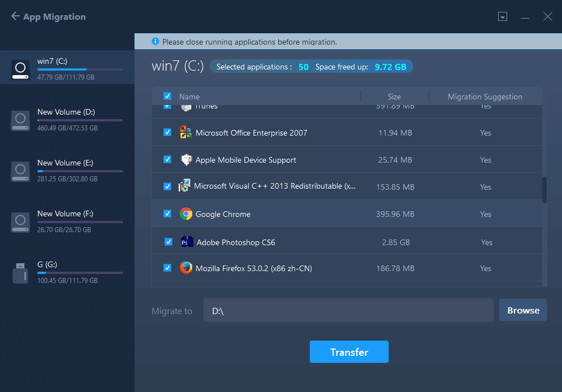Click the 395.96 MB size value
Image resolution: width=562 pixels, height=392 pixels.
pyautogui.click(x=395, y=214)
